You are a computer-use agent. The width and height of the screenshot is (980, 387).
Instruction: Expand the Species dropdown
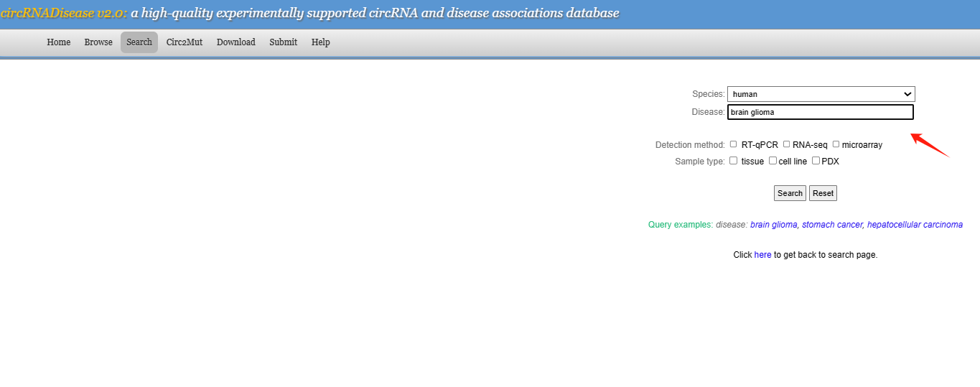click(821, 94)
